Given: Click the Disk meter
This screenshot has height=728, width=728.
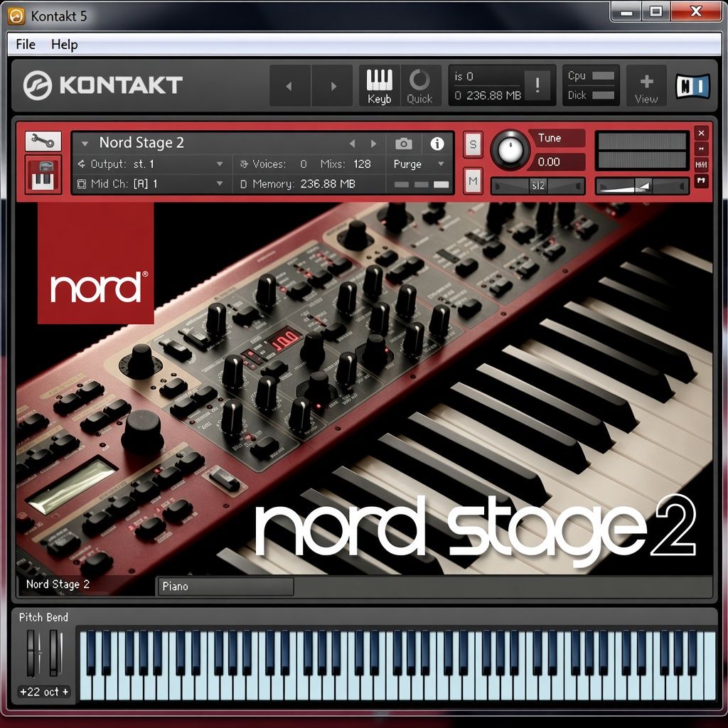Looking at the screenshot, I should [x=603, y=95].
